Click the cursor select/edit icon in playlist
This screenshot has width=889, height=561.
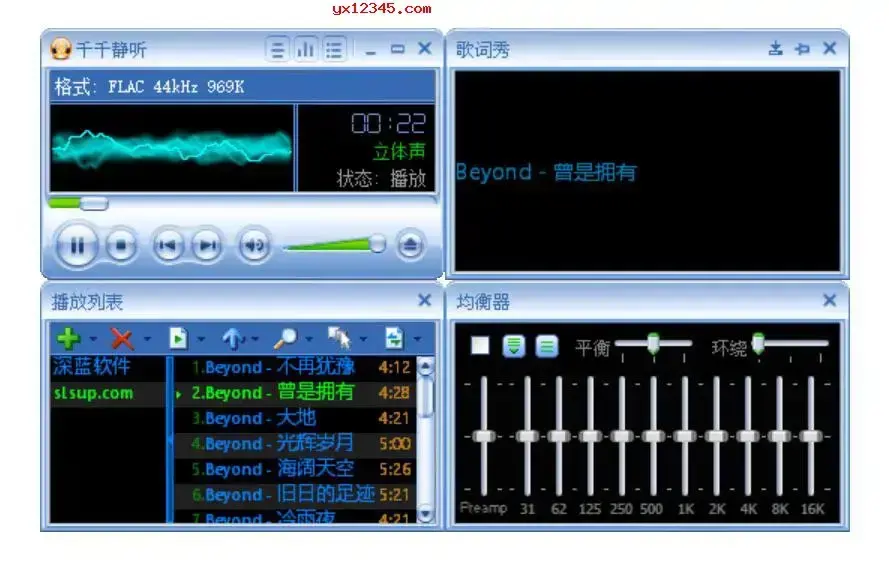[339, 338]
